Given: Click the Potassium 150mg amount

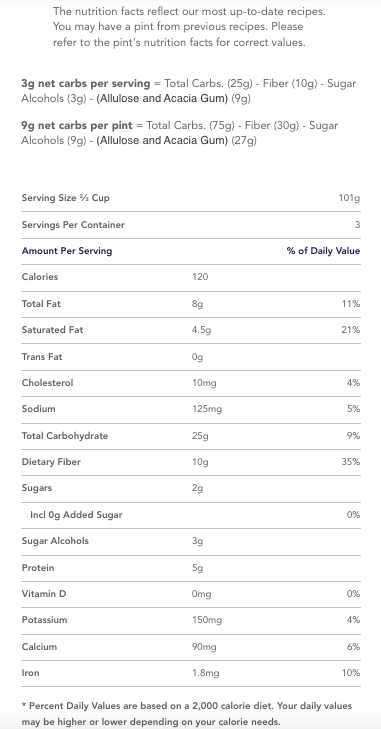Looking at the screenshot, I should tap(207, 620).
